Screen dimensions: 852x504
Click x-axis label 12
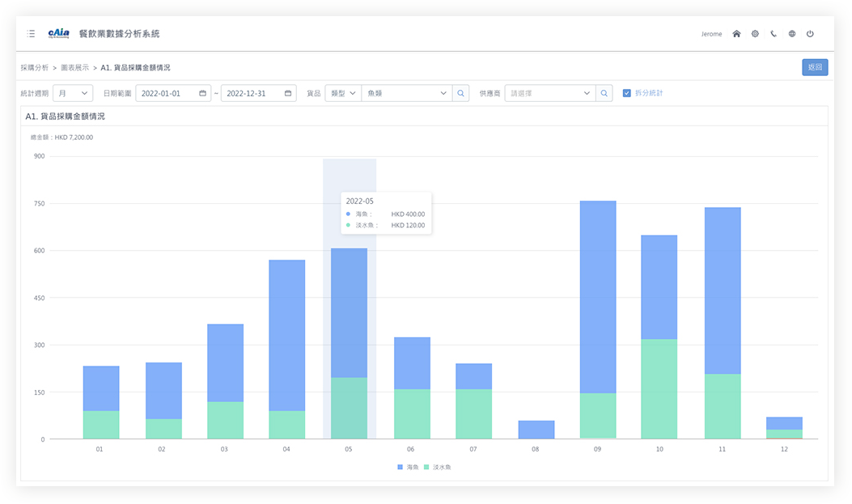coord(784,449)
